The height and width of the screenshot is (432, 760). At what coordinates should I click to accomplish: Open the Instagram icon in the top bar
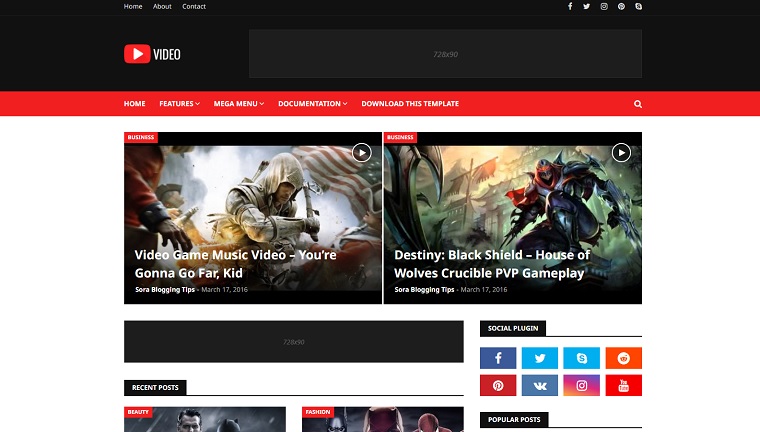[604, 6]
